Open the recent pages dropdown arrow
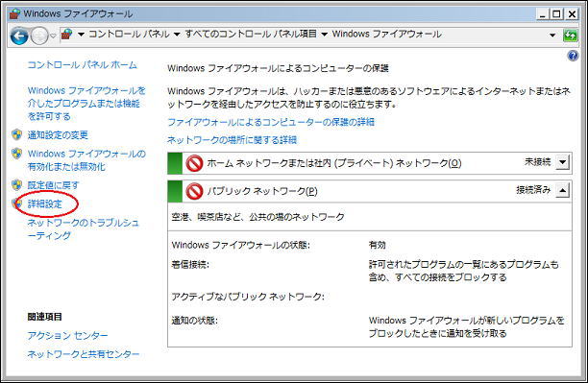 53,36
